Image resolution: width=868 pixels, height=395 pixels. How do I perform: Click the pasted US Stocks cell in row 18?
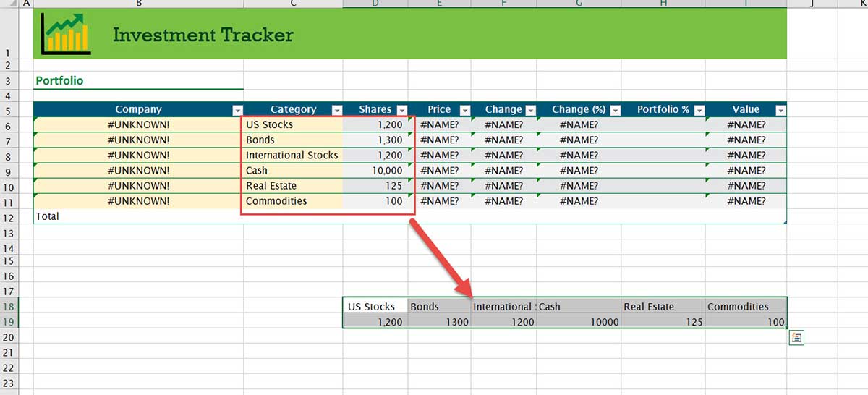click(375, 306)
